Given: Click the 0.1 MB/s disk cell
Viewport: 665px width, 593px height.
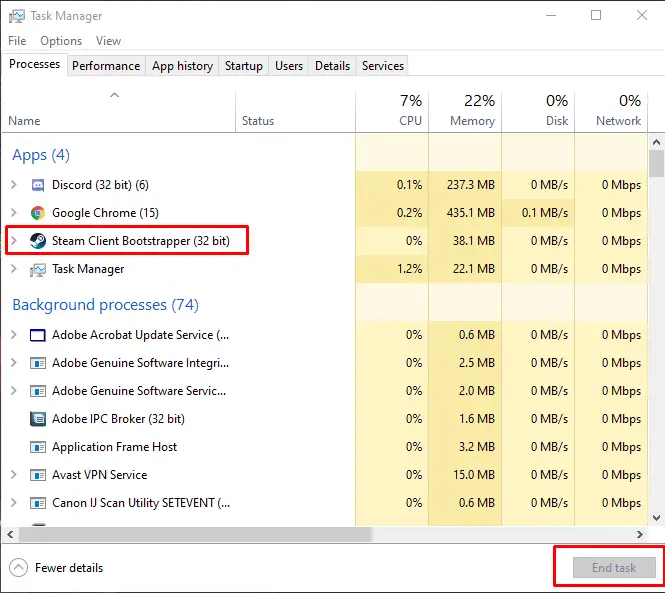Looking at the screenshot, I should (x=538, y=213).
